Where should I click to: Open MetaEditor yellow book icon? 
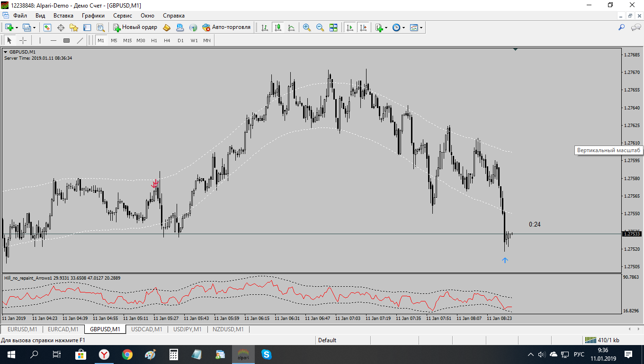pyautogui.click(x=167, y=27)
